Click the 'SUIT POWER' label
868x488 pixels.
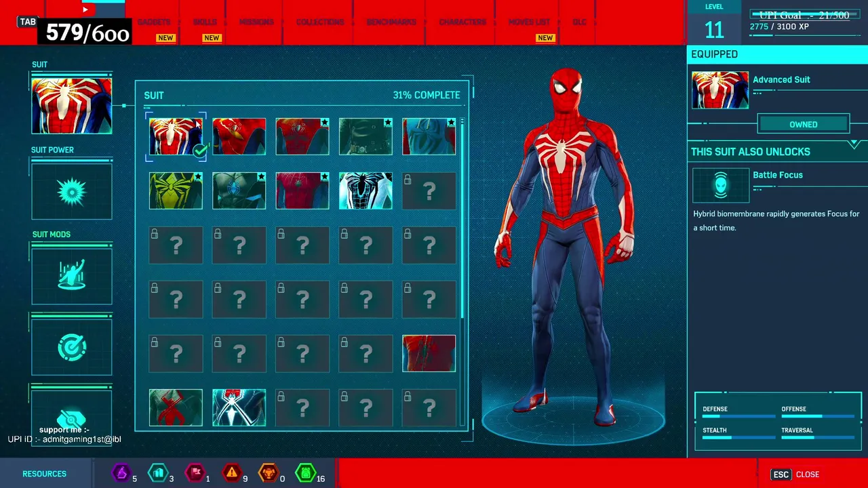point(52,150)
